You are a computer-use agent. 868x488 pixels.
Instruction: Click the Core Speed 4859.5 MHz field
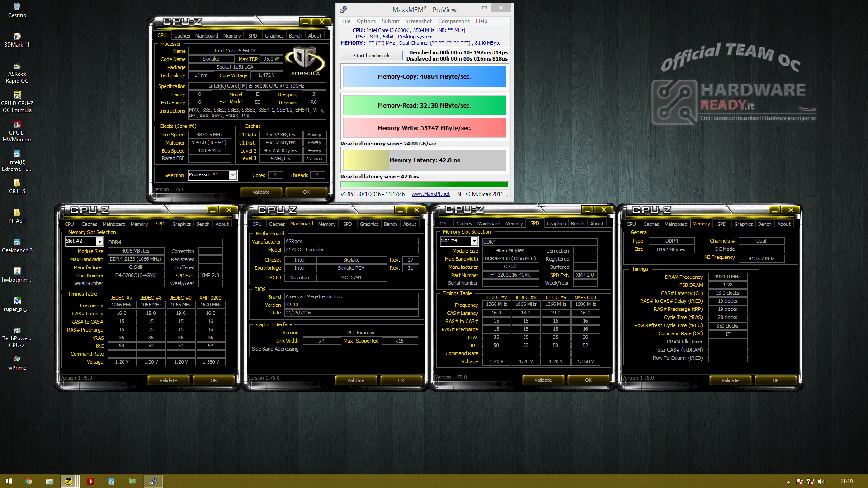click(x=209, y=135)
